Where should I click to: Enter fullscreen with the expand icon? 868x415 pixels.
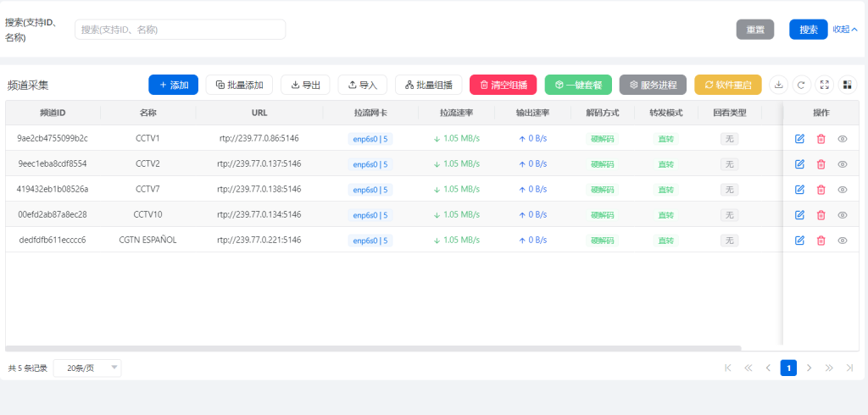pos(824,85)
